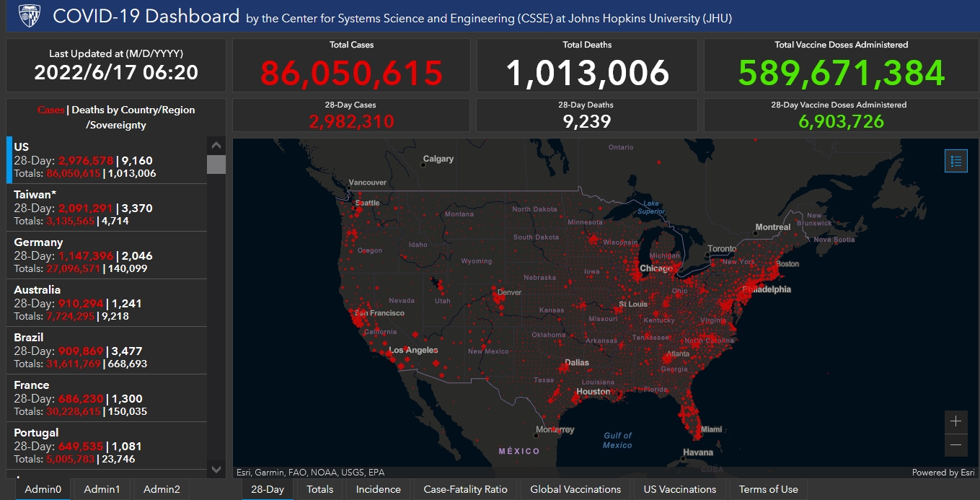The height and width of the screenshot is (500, 980).
Task: Click the St Louis label on the map
Action: (633, 304)
